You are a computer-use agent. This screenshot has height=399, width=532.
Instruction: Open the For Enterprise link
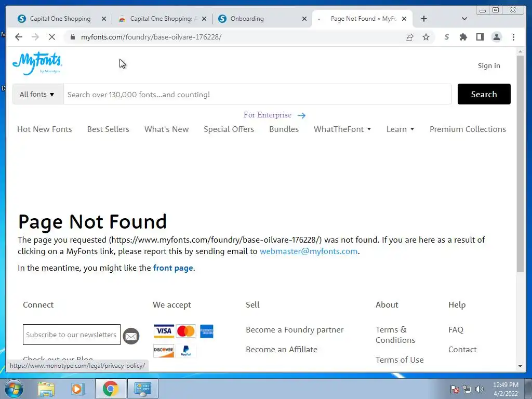268,115
